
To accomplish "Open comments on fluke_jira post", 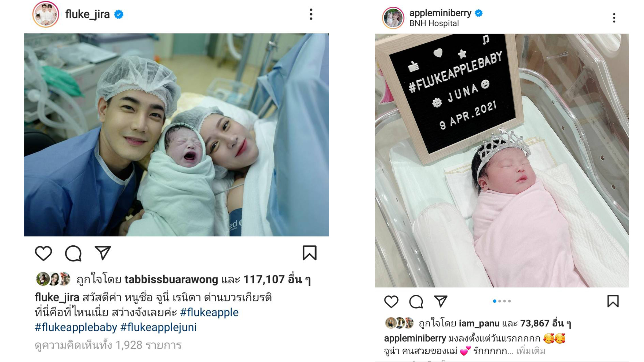I will 73,253.
